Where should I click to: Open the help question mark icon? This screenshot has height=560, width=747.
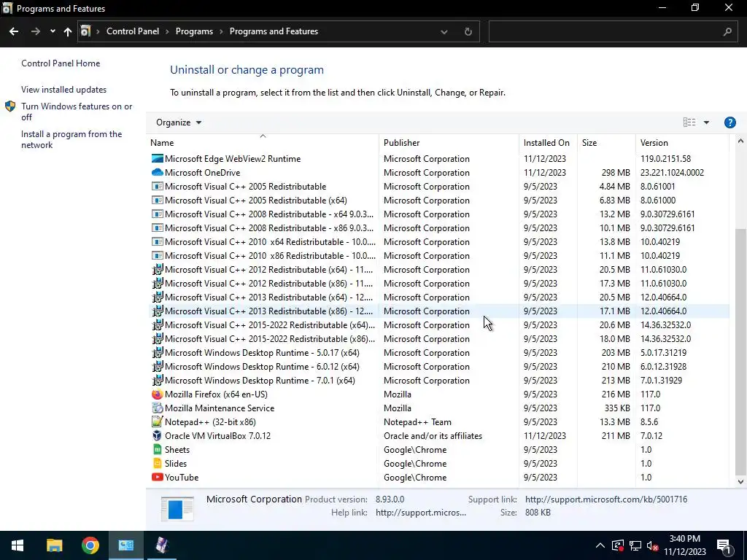pyautogui.click(x=729, y=122)
